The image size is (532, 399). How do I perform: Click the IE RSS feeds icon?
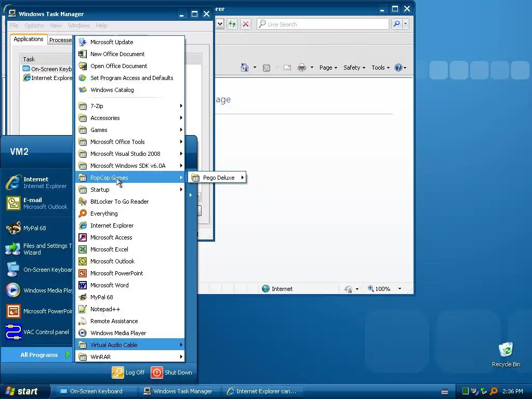(x=267, y=68)
